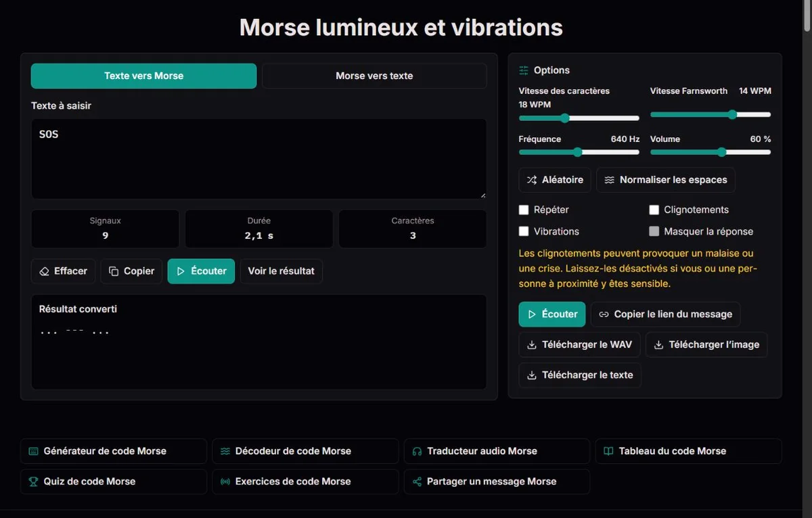812x518 pixels.
Task: Click the download icon on Télécharger le WAV
Action: (532, 345)
